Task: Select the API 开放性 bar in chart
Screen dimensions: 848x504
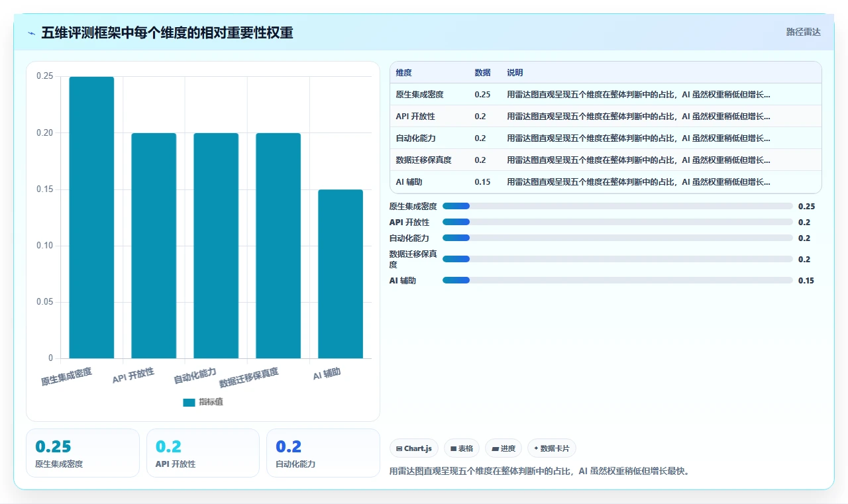Action: 154,246
